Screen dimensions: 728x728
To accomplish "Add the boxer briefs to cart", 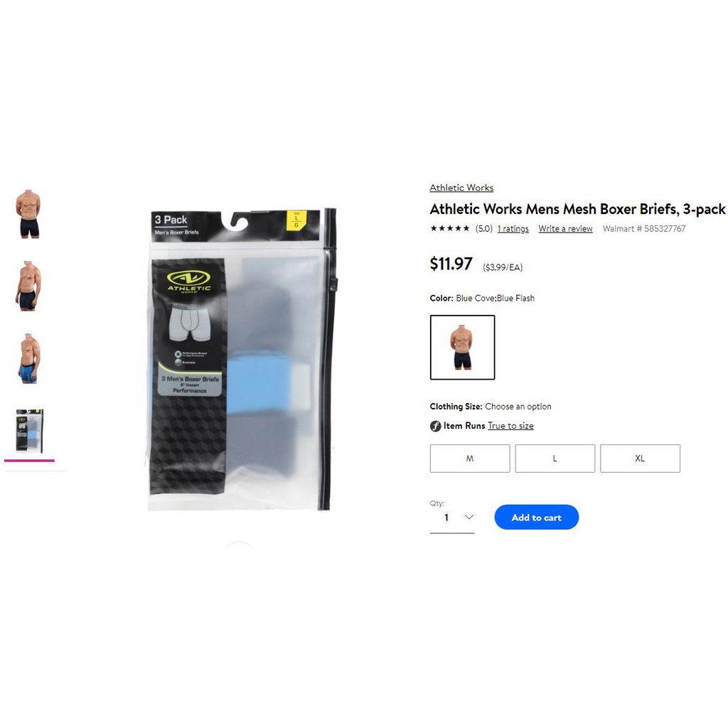I will [x=536, y=518].
